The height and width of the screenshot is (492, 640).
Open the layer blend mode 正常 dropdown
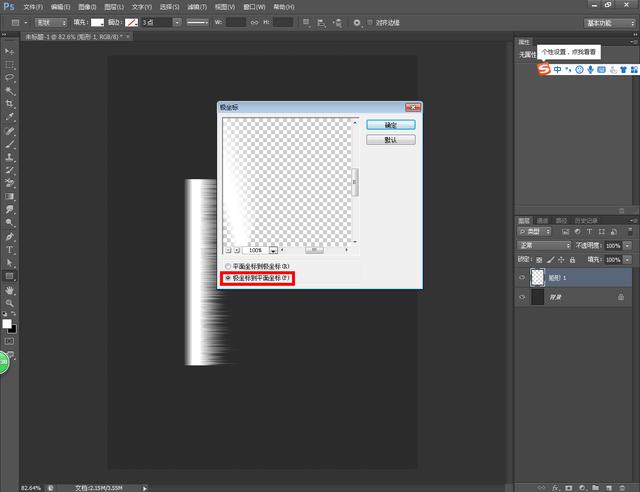[543, 245]
